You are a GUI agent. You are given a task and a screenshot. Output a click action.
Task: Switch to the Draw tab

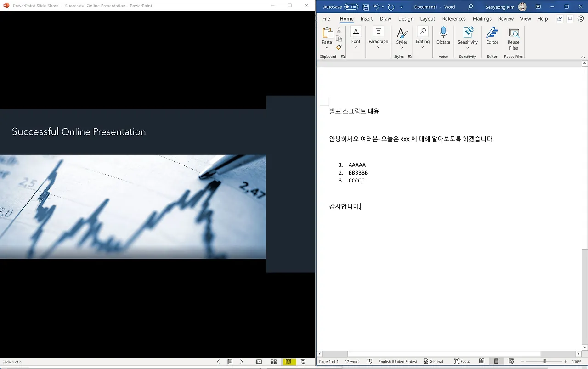pyautogui.click(x=385, y=19)
